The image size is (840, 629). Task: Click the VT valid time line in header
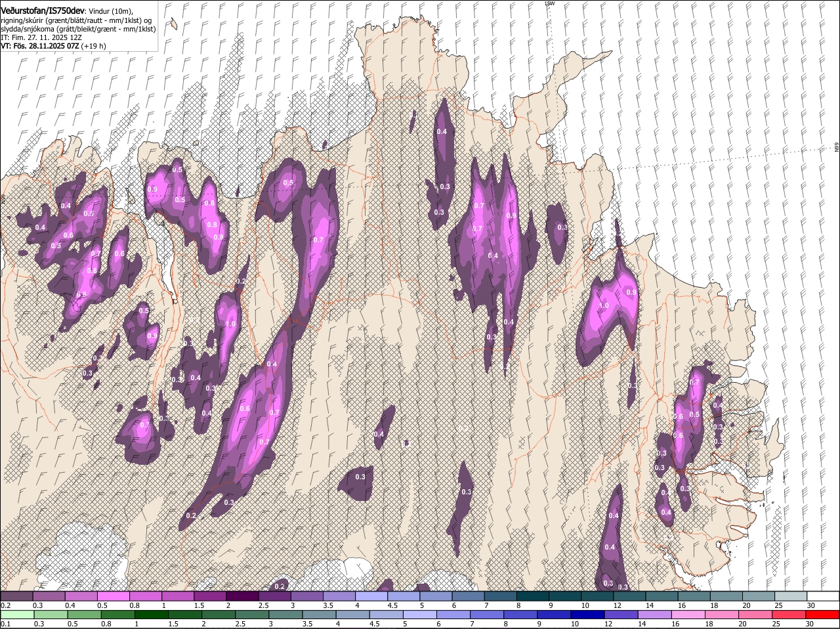[x=53, y=46]
